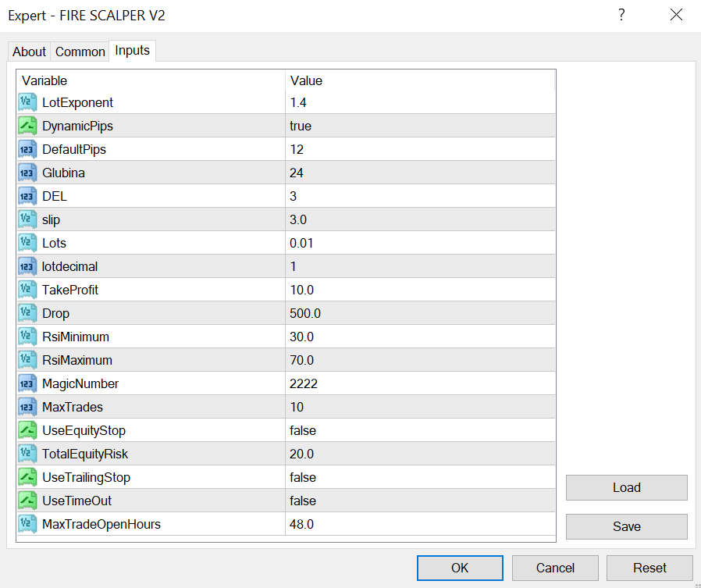Click the help question mark button
Image resolution: width=701 pixels, height=588 pixels.
621,15
